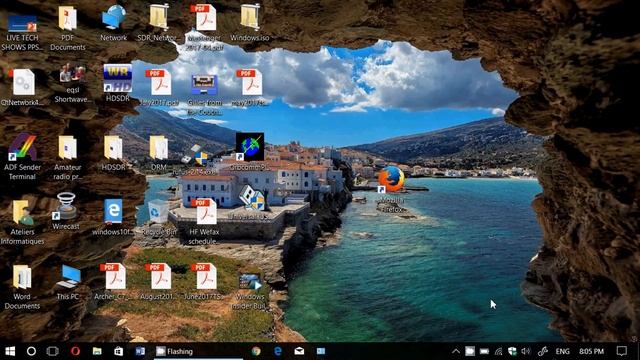Select the QtNetwork4 file icon

click(x=22, y=87)
